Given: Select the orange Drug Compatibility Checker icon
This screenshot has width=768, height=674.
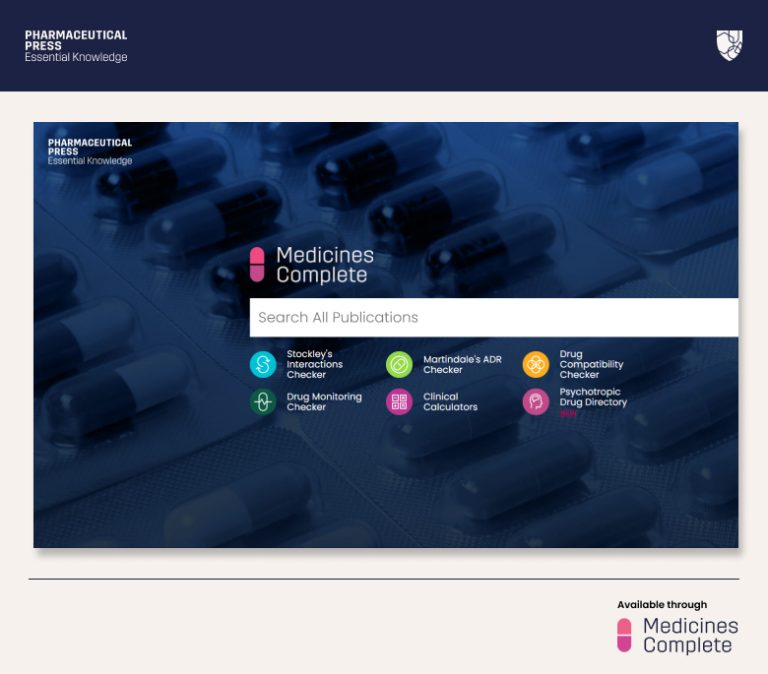Looking at the screenshot, I should [536, 364].
